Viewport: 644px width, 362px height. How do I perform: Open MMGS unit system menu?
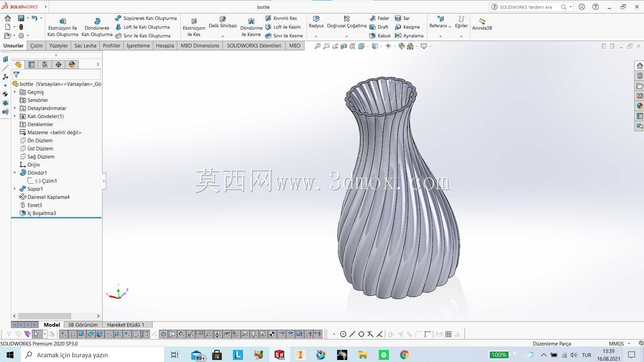619,343
